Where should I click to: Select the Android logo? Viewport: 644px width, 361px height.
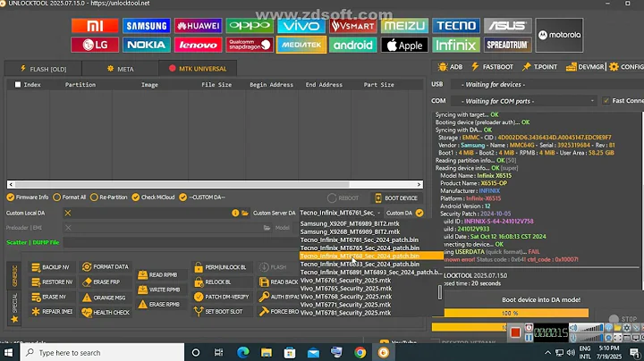(352, 45)
